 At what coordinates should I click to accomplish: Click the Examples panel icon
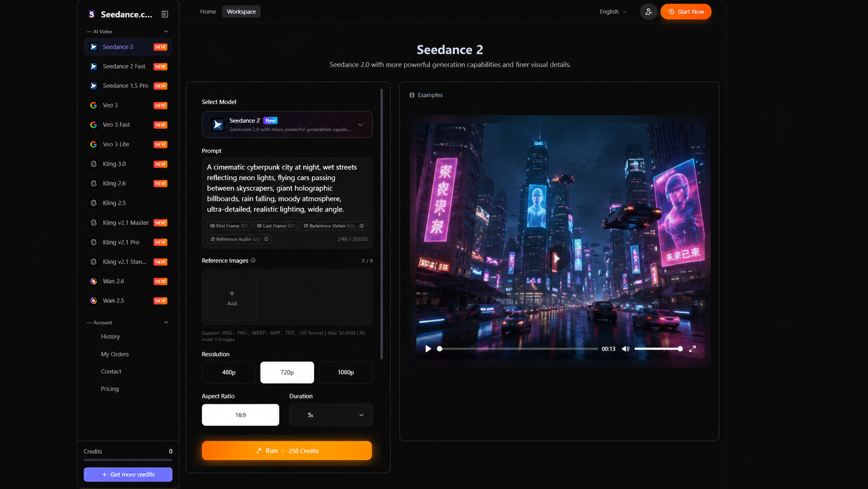(x=412, y=95)
